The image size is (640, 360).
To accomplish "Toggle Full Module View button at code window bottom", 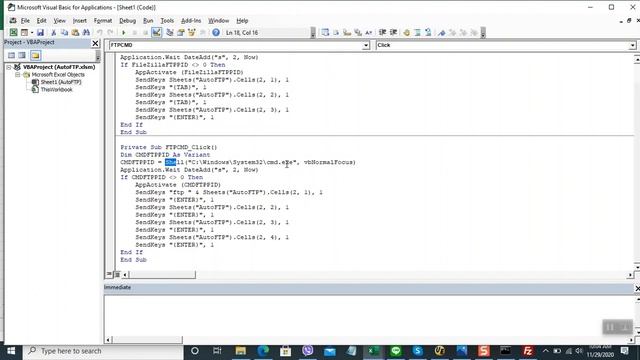I will 117,274.
